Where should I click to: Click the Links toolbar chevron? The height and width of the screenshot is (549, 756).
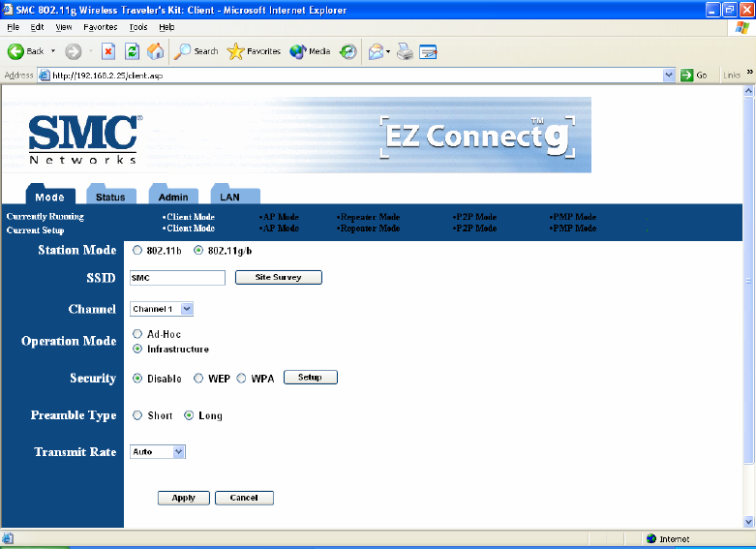[750, 72]
